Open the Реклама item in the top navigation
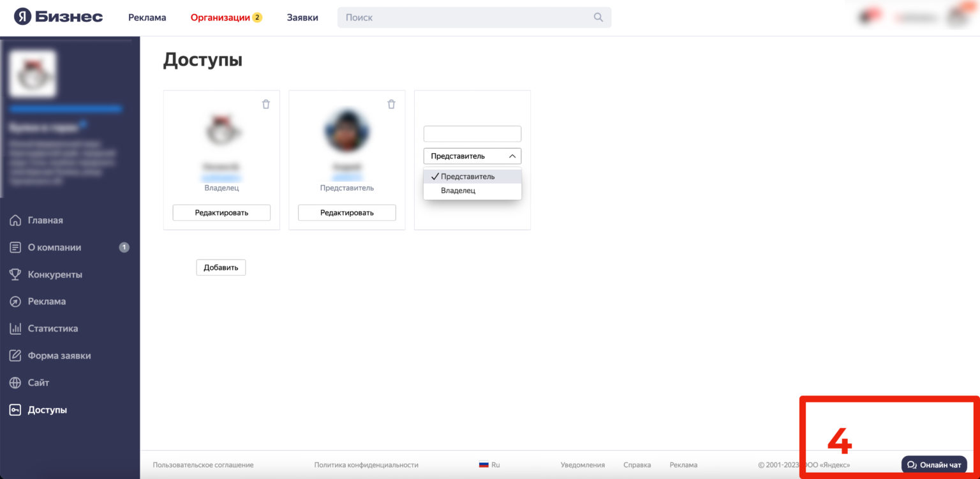980x479 pixels. 147,17
